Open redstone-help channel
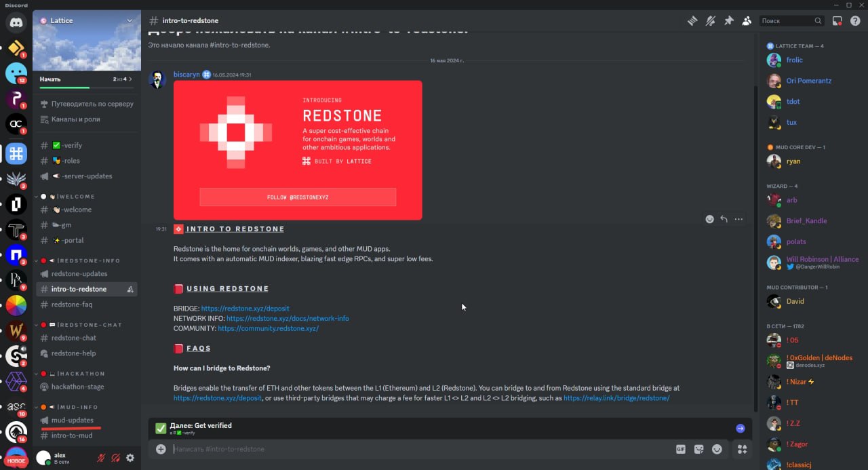Image resolution: width=868 pixels, height=470 pixels. click(x=87, y=353)
